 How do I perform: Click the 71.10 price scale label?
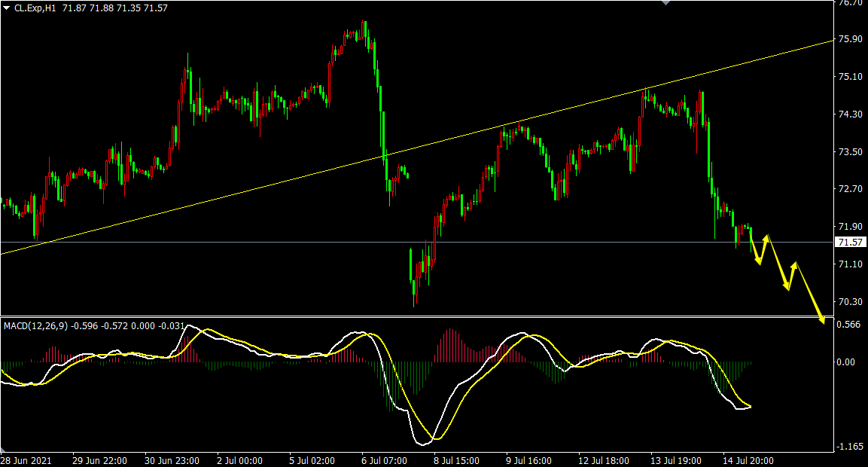click(x=850, y=264)
